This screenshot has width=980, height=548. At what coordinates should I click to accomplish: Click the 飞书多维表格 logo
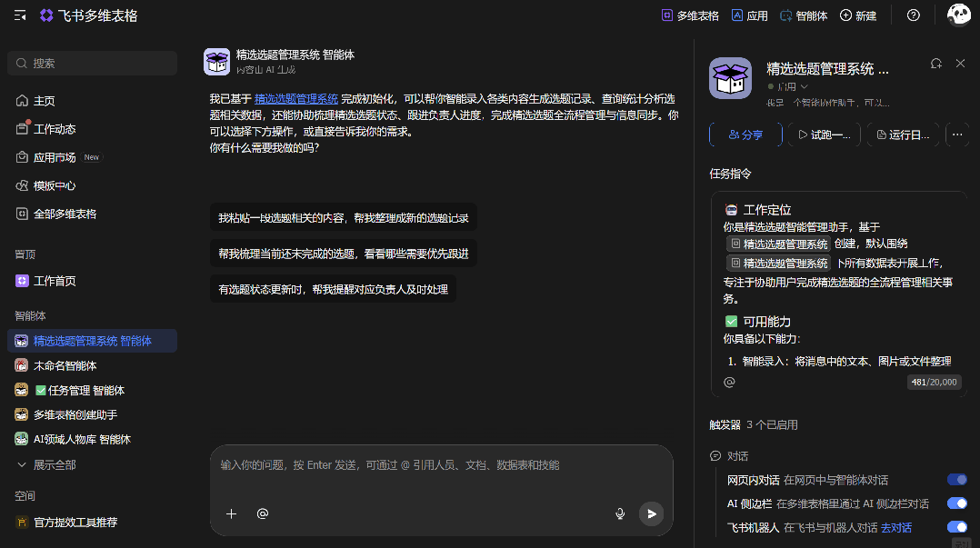coord(89,15)
